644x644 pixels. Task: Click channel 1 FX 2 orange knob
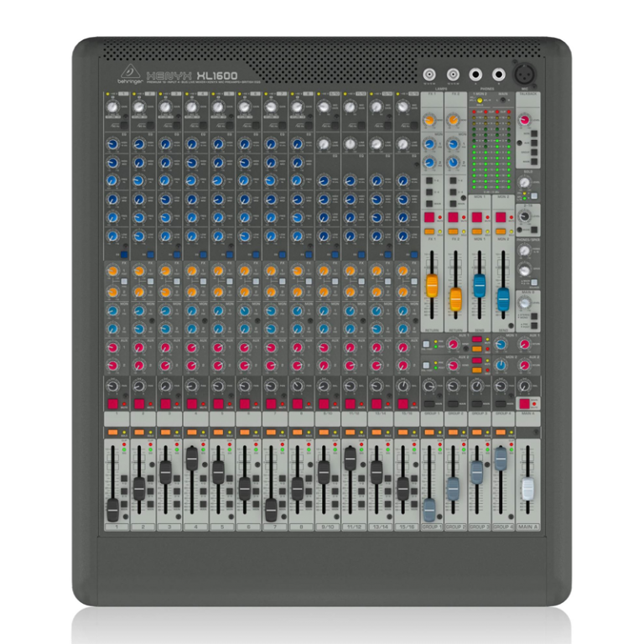112,292
